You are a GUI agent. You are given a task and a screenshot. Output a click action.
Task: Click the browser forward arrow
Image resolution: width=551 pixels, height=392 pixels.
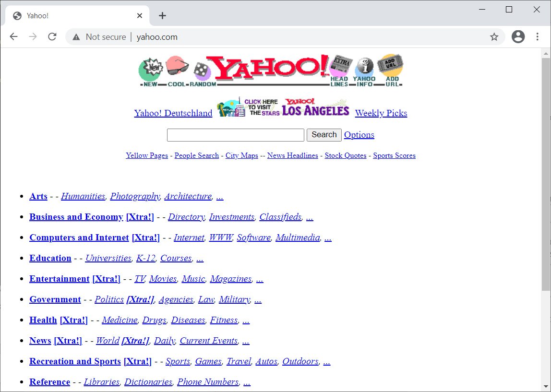[33, 36]
